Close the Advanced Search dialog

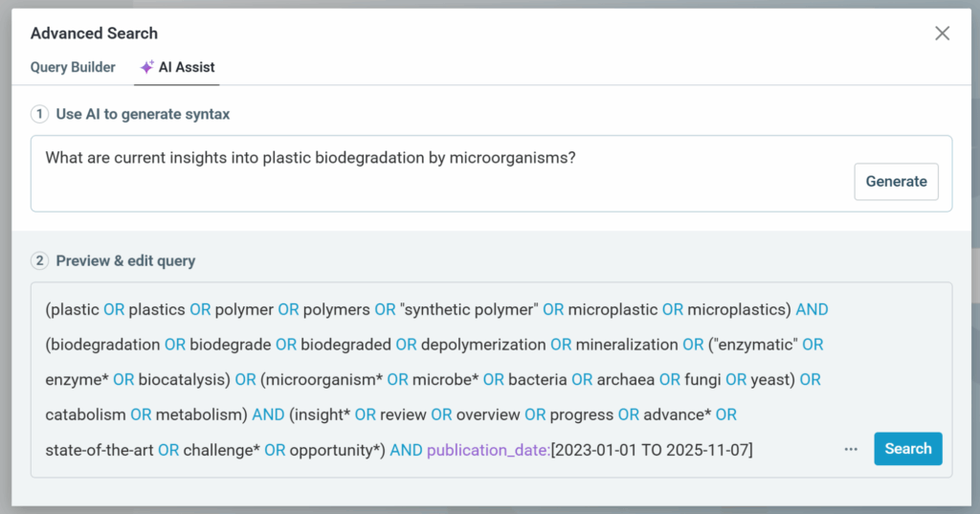click(x=942, y=34)
